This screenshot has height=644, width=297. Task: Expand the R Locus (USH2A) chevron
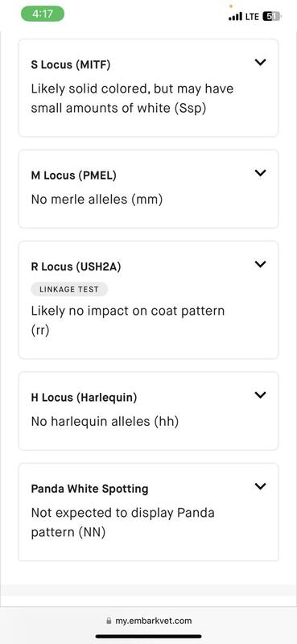[260, 264]
